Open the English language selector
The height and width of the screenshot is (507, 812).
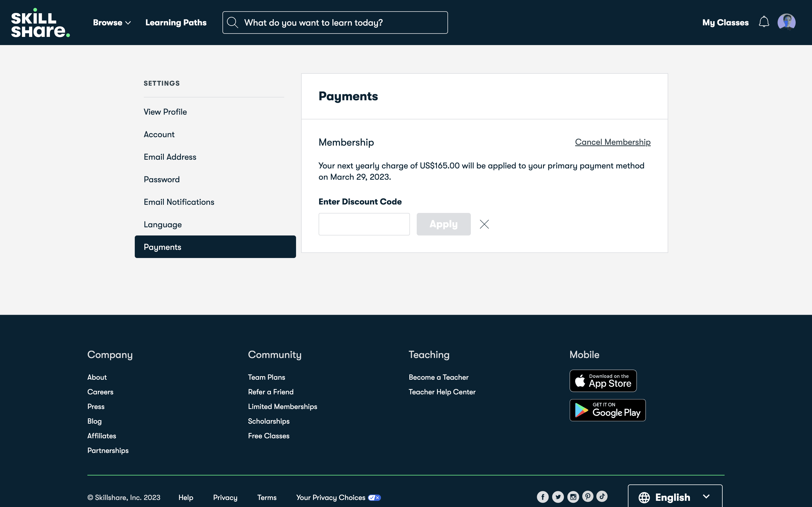[x=675, y=497]
